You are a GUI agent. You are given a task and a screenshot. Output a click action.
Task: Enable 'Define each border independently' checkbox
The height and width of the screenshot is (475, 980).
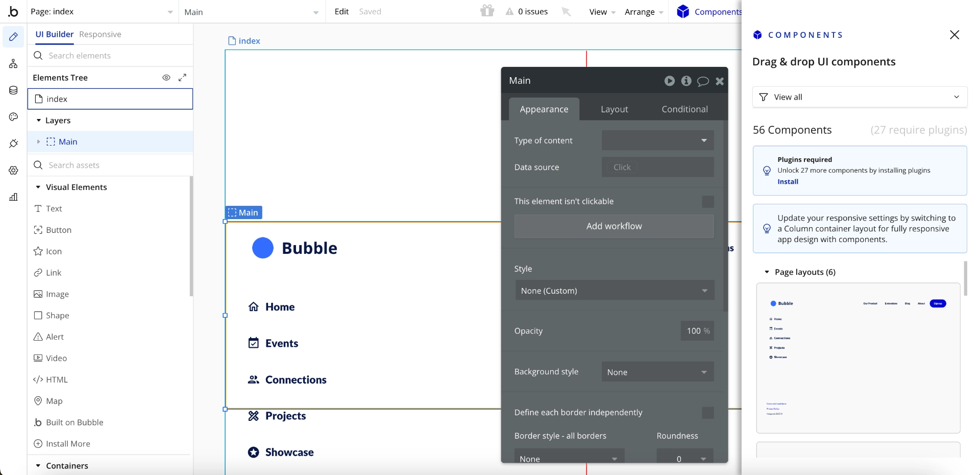pyautogui.click(x=707, y=413)
